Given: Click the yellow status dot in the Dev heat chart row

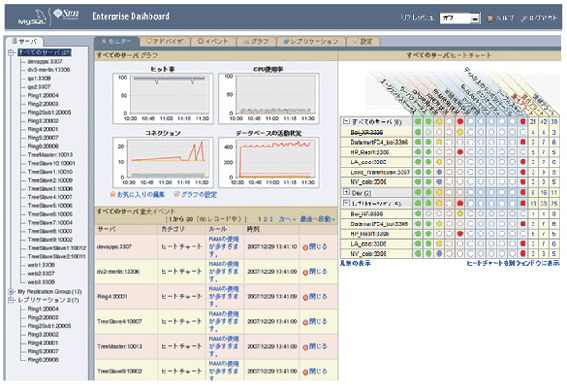Looking at the screenshot, I should click(x=439, y=192).
